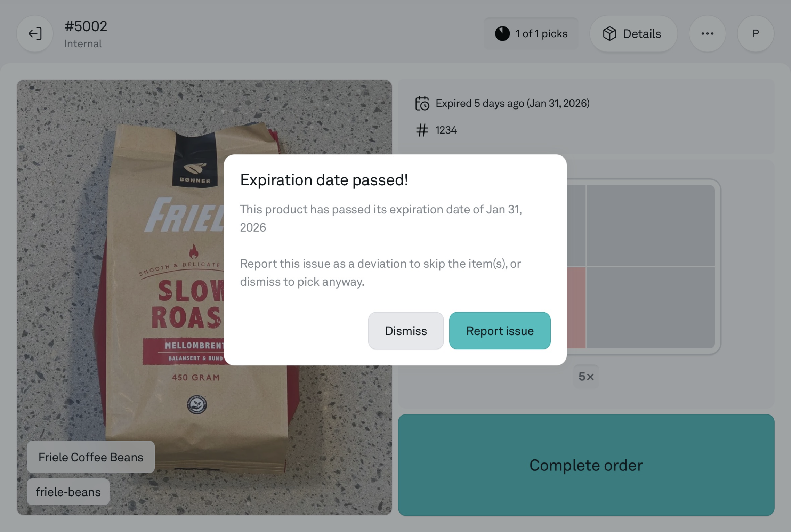Dismiss the expiration warning dialog
792x532 pixels.
[406, 331]
